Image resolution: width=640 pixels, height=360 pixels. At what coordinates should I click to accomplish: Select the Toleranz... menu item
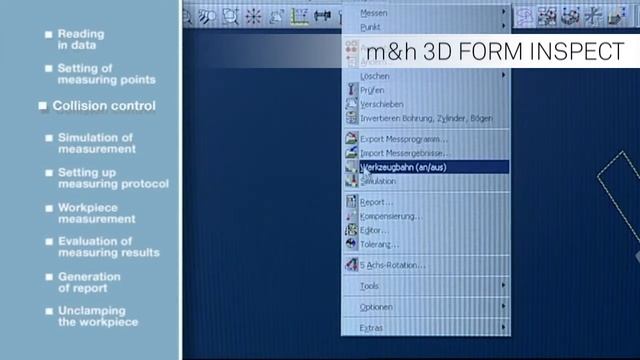click(x=426, y=244)
